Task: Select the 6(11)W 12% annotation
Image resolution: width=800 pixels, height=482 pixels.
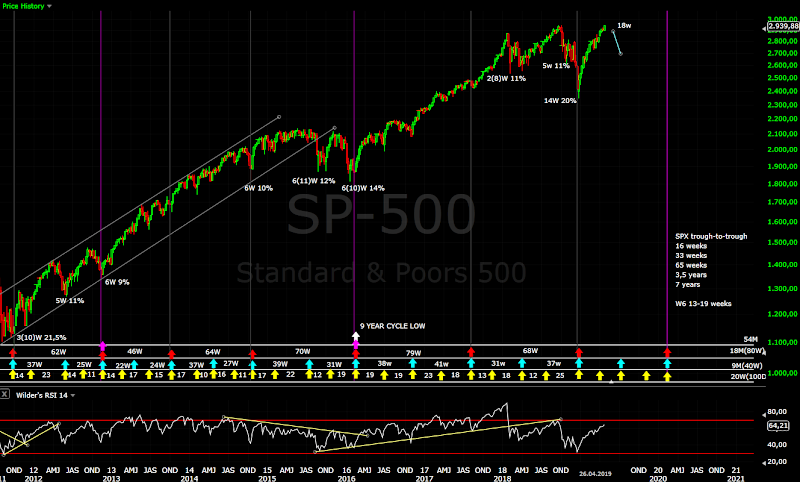Action: pos(313,181)
